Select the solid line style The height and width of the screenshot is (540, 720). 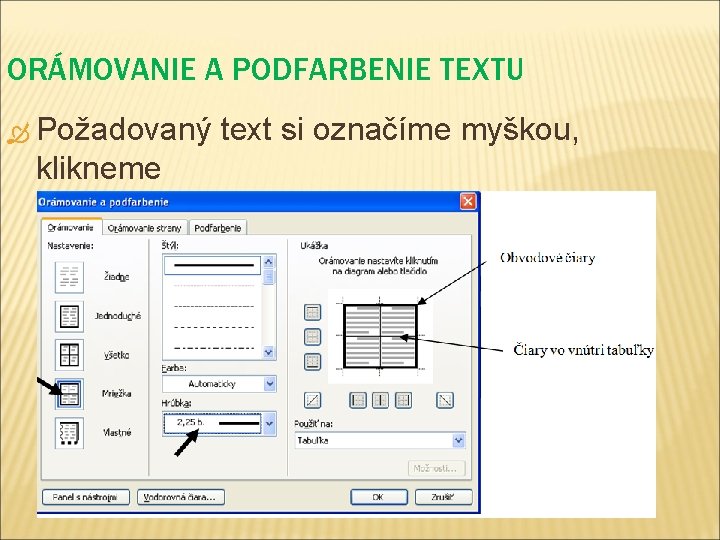point(213,265)
